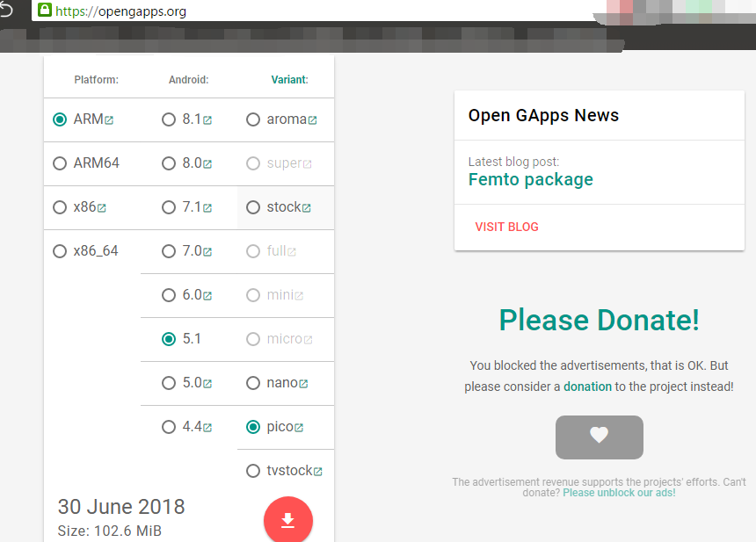This screenshot has width=756, height=542.
Task: Click VISIT BLOG link
Action: point(506,227)
